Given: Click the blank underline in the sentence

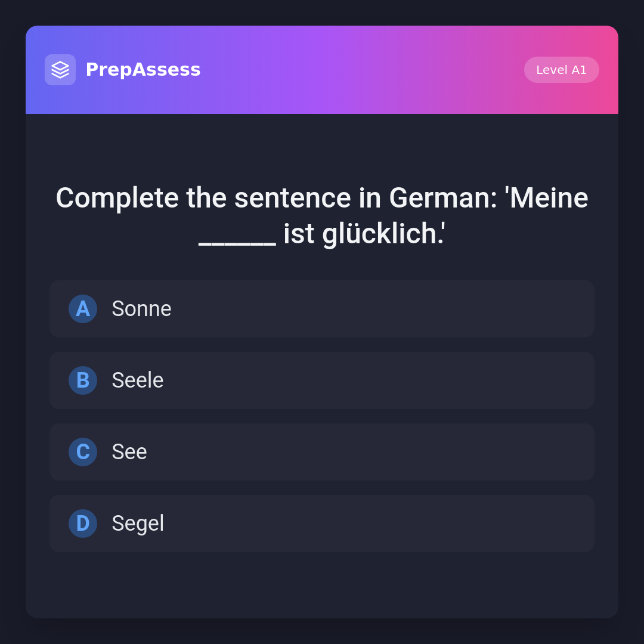Looking at the screenshot, I should pos(237,240).
